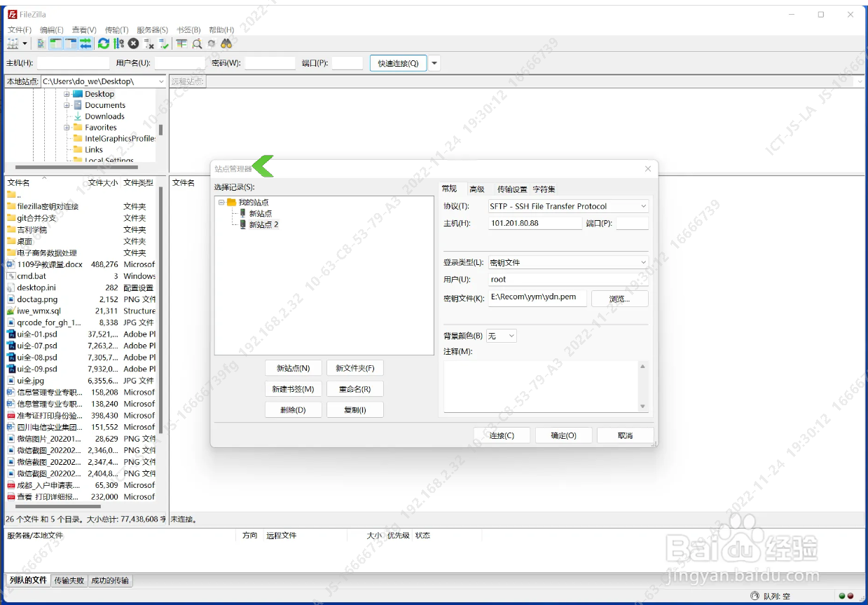The width and height of the screenshot is (868, 605).
Task: Open the 协议 protocol dropdown
Action: (644, 206)
